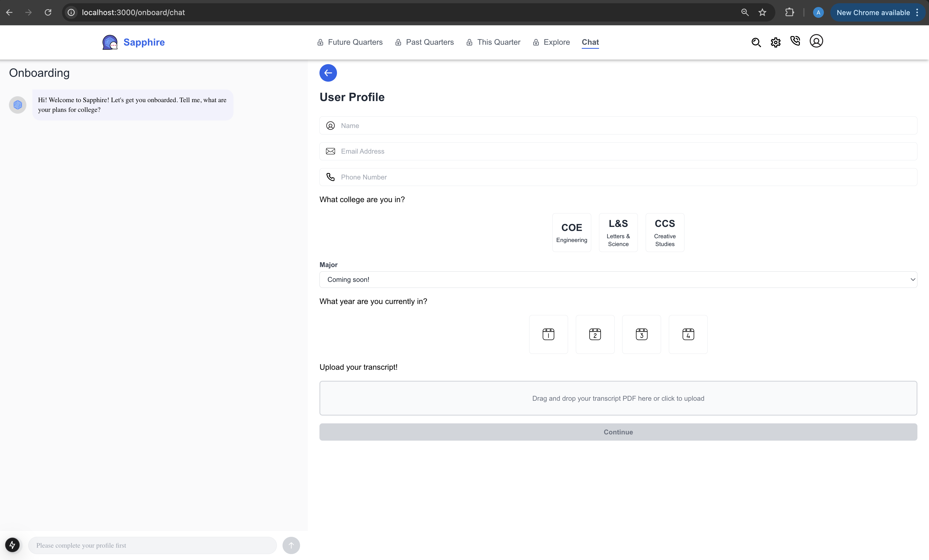Choose CCS Creative Studies college

(x=665, y=233)
